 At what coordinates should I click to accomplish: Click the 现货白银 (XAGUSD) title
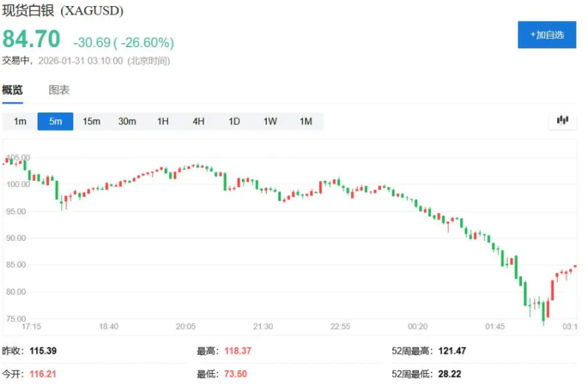point(63,11)
